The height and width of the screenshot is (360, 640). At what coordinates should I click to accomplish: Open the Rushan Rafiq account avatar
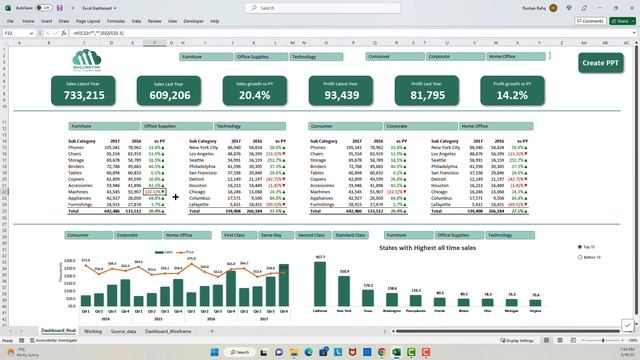[x=553, y=8]
